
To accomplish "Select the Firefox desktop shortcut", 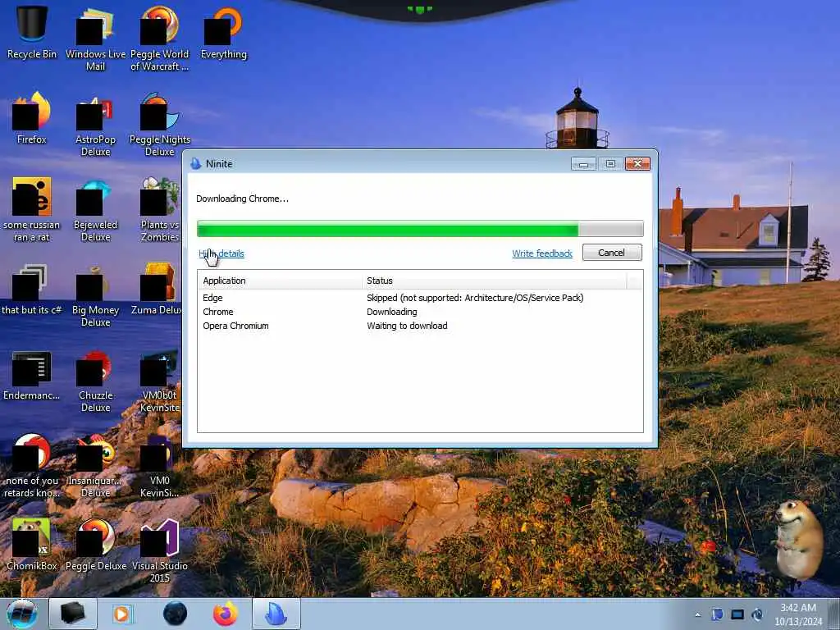I will pos(32,118).
